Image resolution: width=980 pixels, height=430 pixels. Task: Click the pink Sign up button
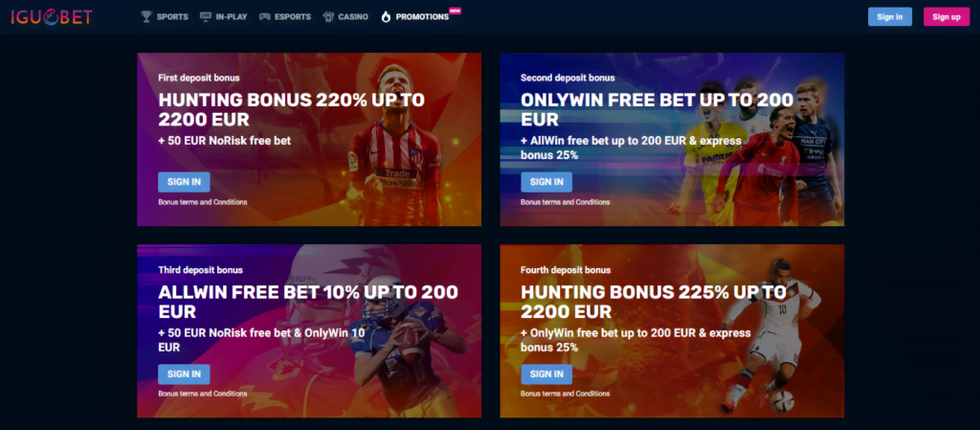point(947,17)
